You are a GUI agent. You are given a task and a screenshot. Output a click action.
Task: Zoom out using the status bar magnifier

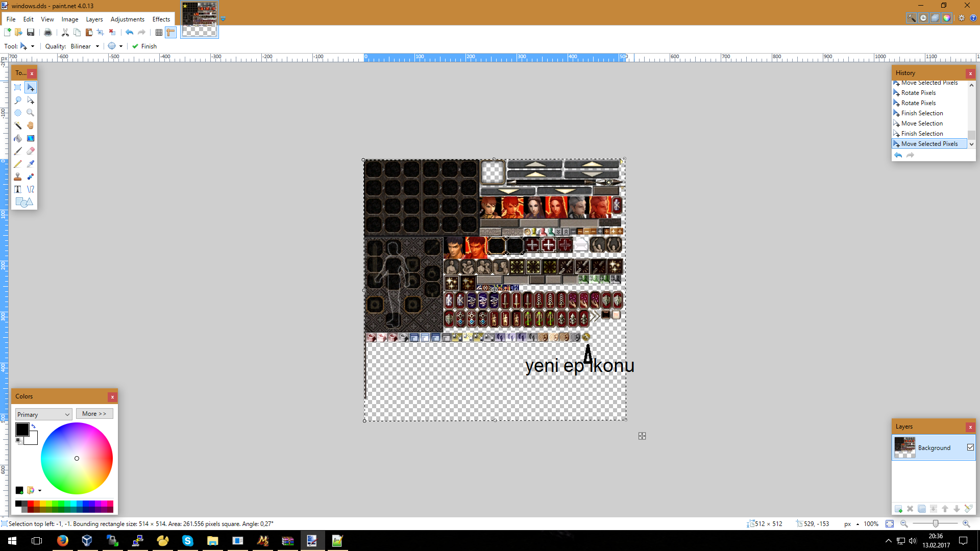(x=904, y=524)
